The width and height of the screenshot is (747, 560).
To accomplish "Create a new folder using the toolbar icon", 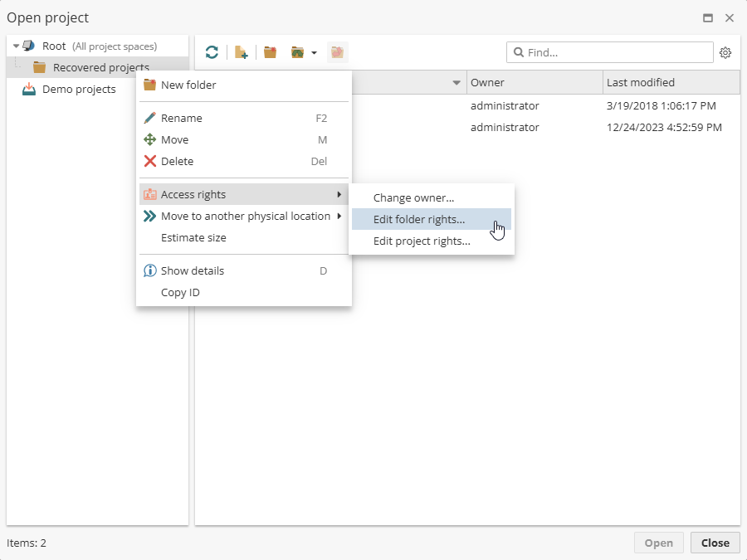I will pyautogui.click(x=269, y=51).
